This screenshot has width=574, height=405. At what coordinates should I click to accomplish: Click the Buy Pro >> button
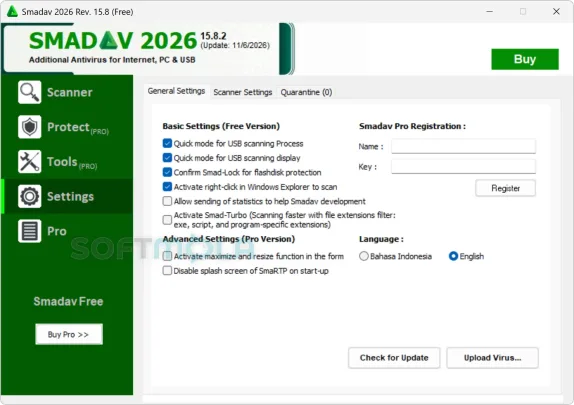[x=69, y=334]
